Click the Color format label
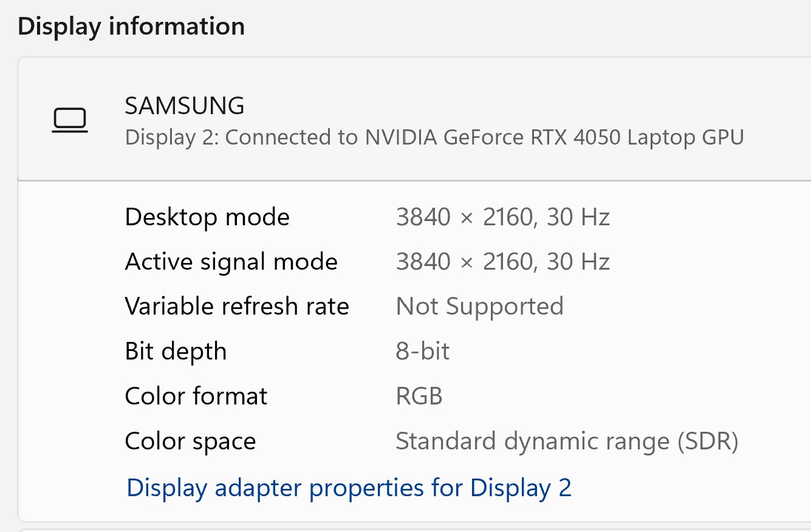The image size is (811, 532). [196, 396]
